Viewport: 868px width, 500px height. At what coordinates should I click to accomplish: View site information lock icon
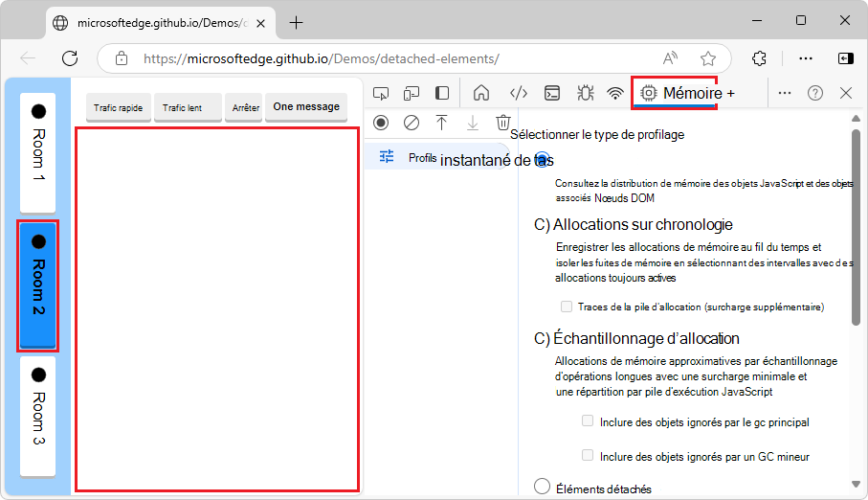click(122, 58)
